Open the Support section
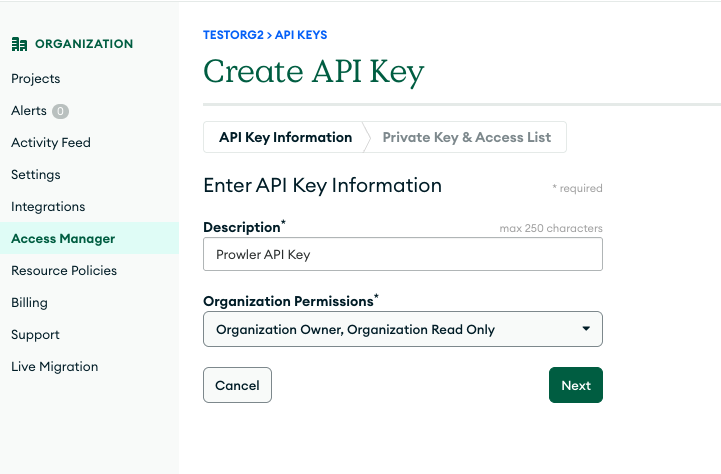The width and height of the screenshot is (721, 474). coord(35,335)
